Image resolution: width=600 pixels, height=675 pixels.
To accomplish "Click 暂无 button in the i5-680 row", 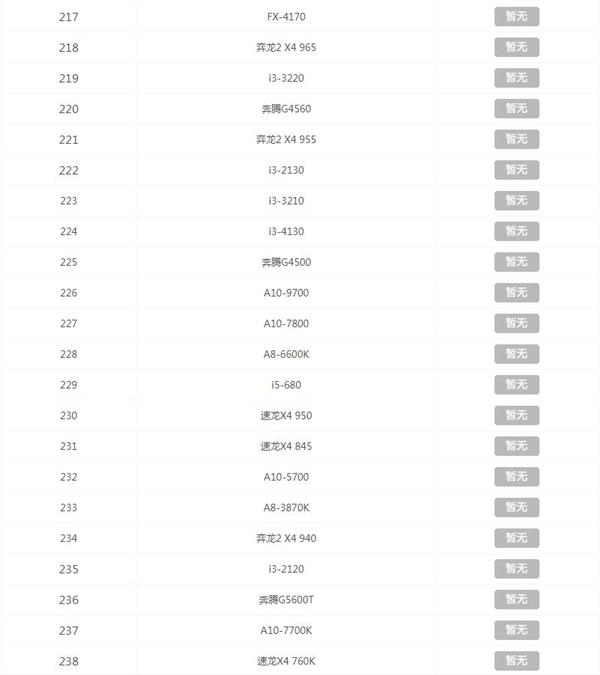I will 516,385.
